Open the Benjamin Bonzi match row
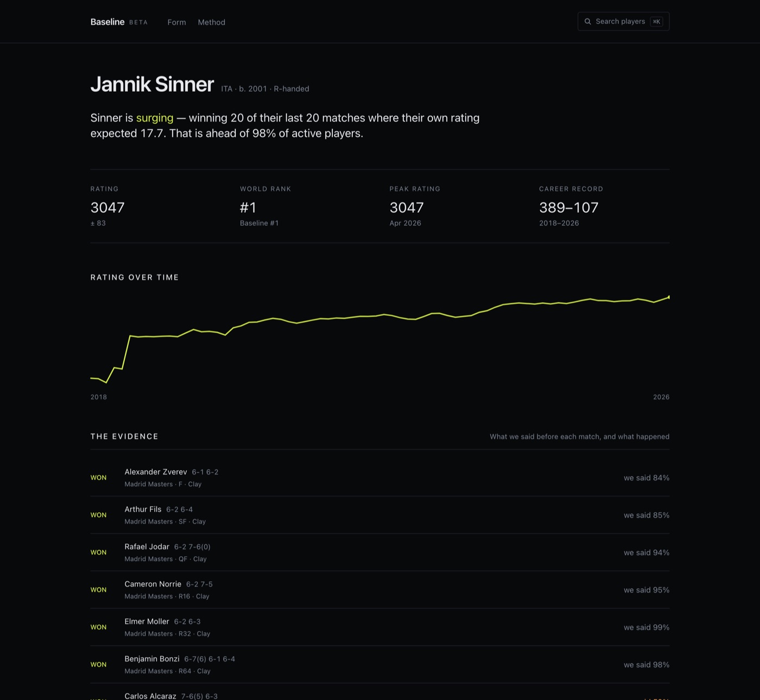Viewport: 760px width, 700px height. (x=380, y=665)
